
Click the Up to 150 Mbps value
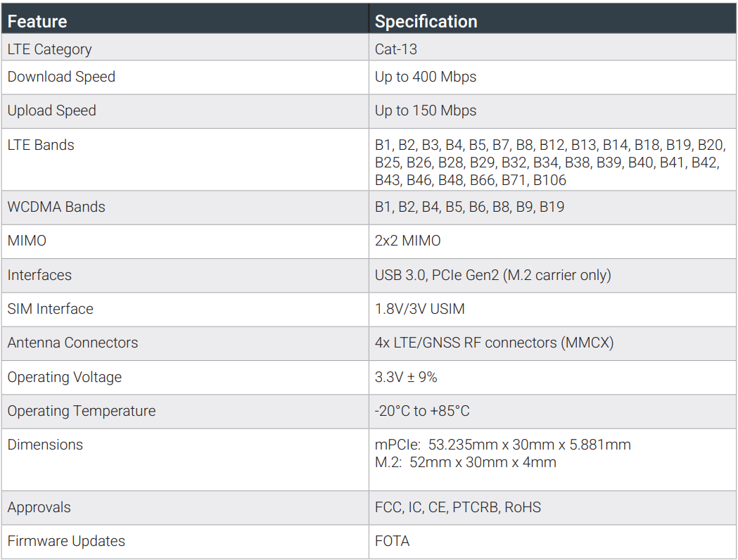click(425, 110)
